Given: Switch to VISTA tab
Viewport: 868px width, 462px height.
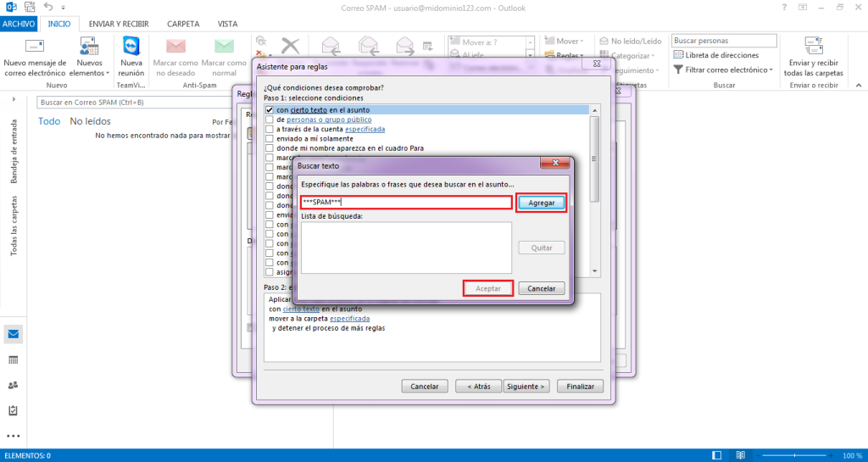Looking at the screenshot, I should coord(227,24).
